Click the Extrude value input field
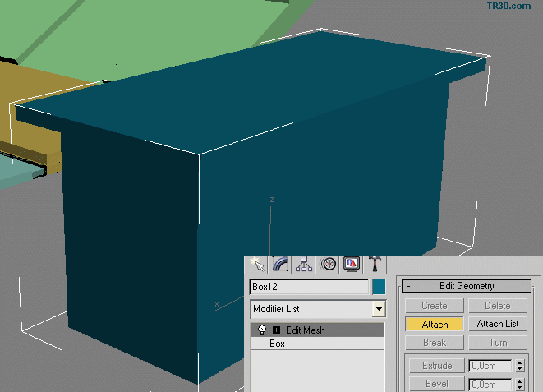Viewport: 543px width, 392px height. point(490,366)
